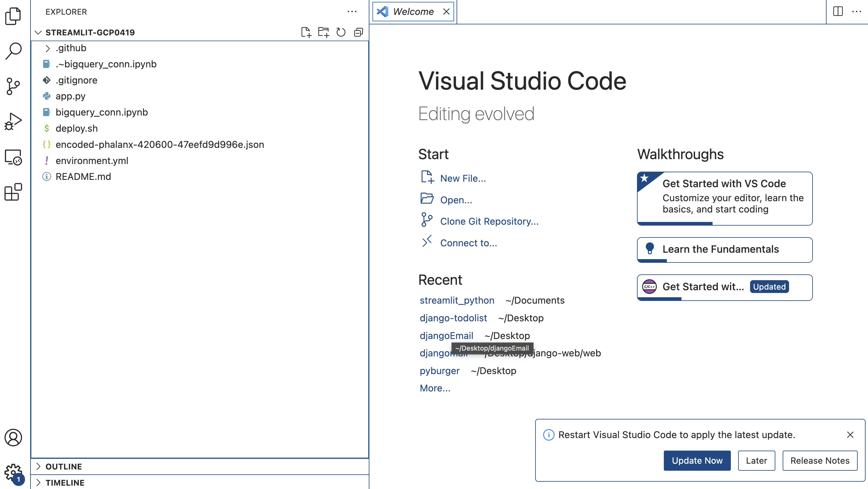Open recent folder pyburger
The height and width of the screenshot is (489, 868).
point(439,371)
